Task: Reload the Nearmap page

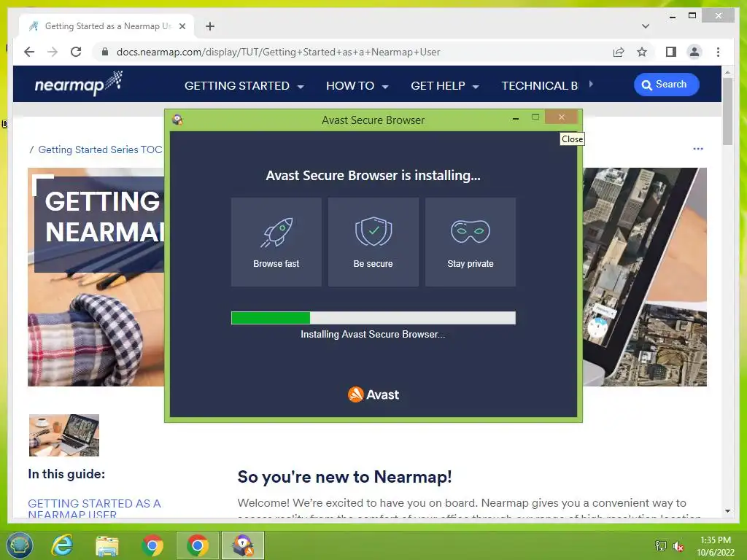Action: click(x=76, y=52)
